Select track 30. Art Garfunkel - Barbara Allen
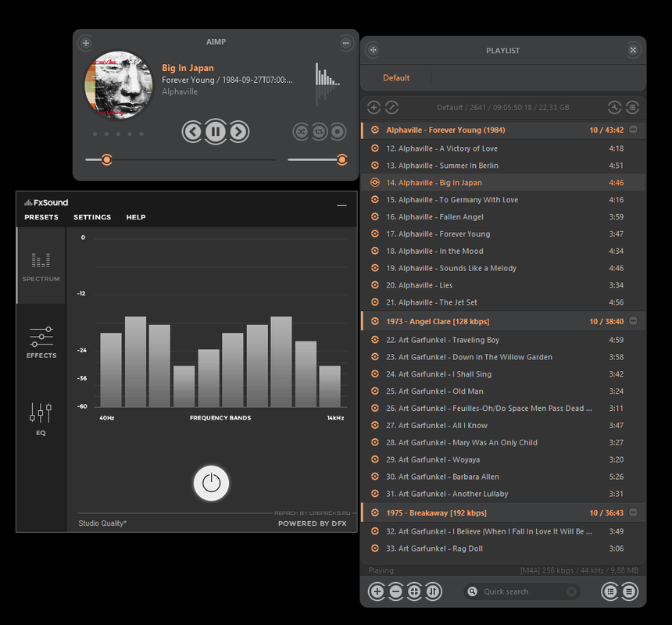 pos(503,477)
